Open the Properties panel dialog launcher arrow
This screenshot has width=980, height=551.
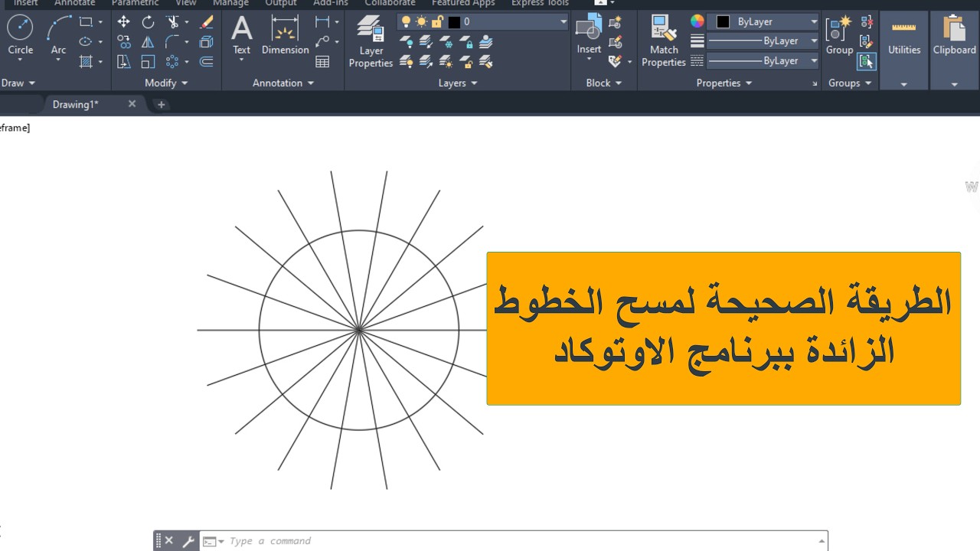(x=815, y=83)
